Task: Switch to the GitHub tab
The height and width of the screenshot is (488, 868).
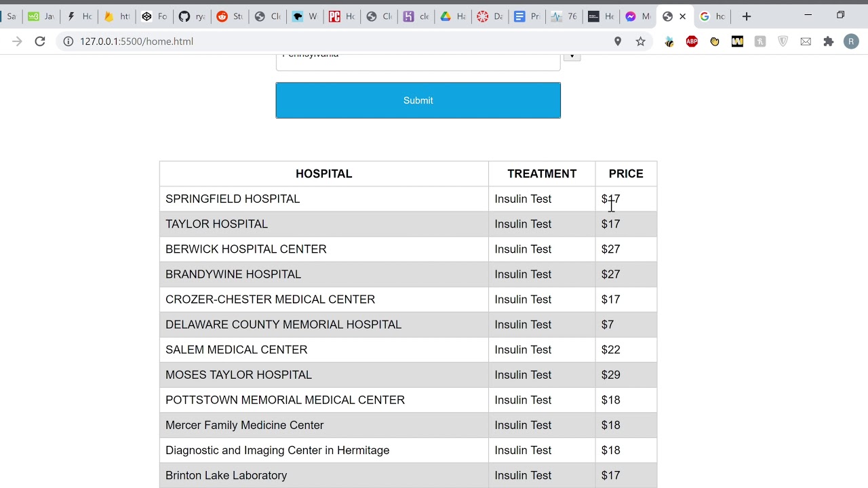Action: coord(191,16)
